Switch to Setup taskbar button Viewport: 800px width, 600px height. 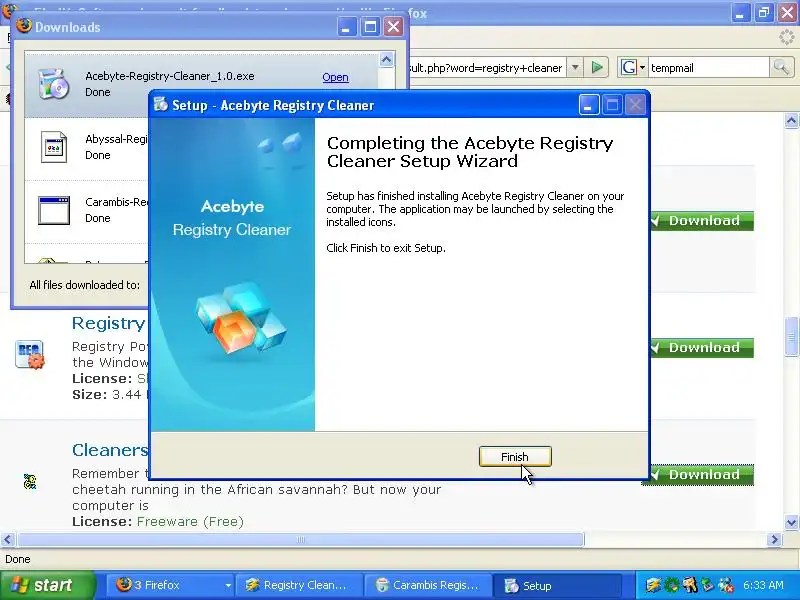[559, 585]
